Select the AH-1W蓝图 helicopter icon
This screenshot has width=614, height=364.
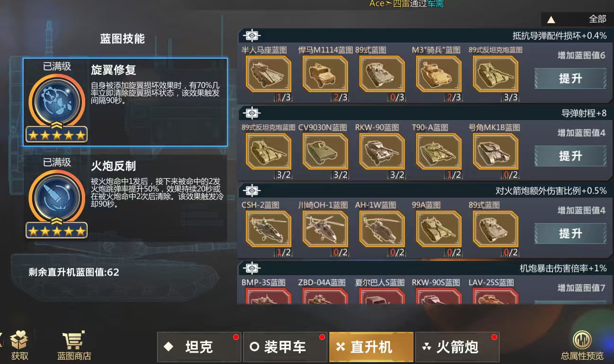382,229
